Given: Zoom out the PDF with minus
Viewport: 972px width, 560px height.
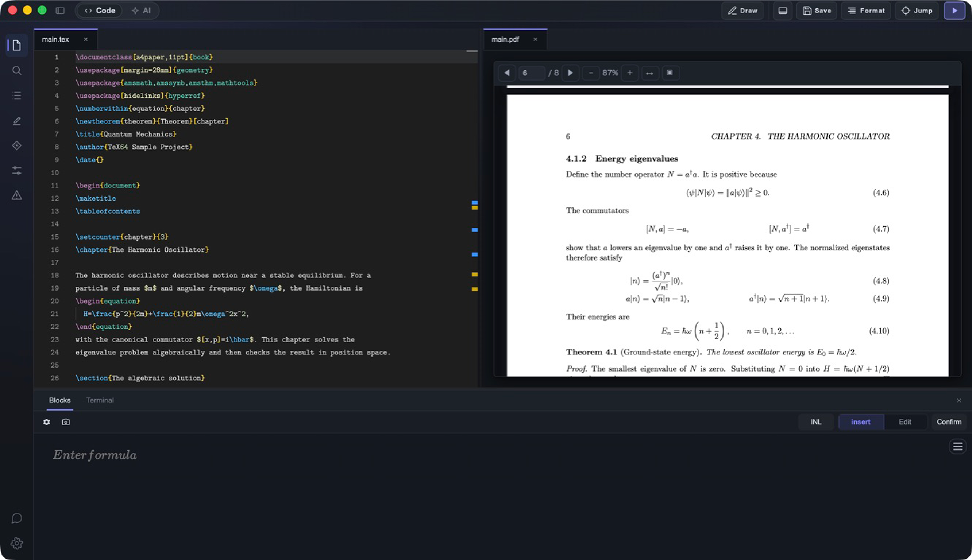Looking at the screenshot, I should coord(591,73).
